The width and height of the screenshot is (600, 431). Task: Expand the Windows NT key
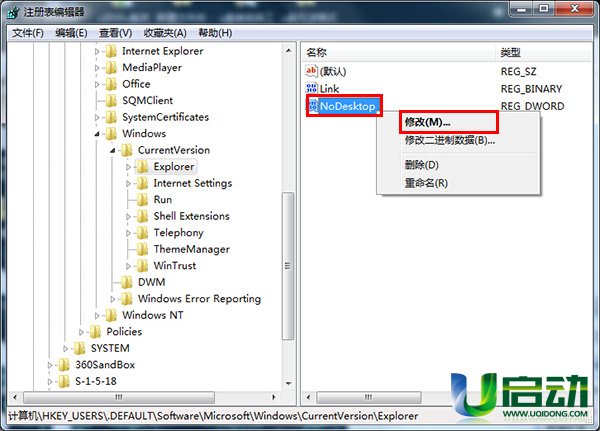click(97, 315)
